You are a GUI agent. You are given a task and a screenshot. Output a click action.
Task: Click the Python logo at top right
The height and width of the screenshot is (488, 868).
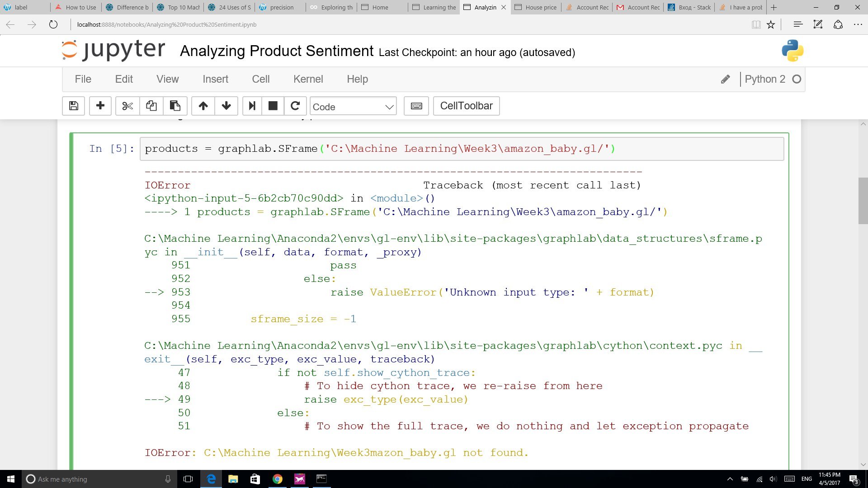(793, 51)
